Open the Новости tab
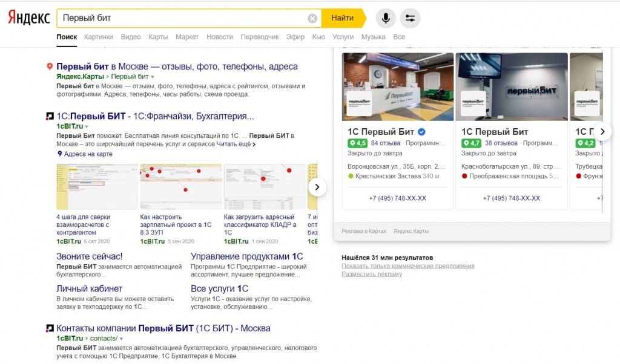The height and width of the screenshot is (364, 620). (219, 37)
